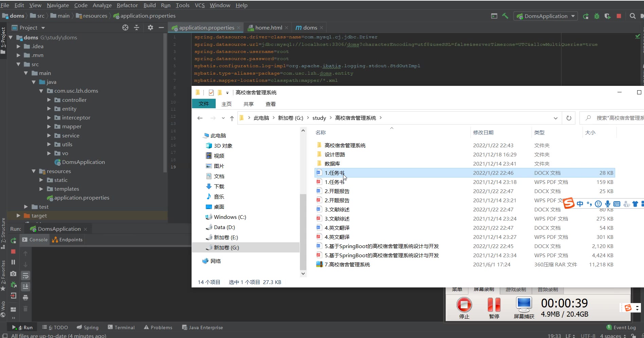The image size is (644, 338).
Task: Click locate-in-project target icon
Action: pos(125,27)
